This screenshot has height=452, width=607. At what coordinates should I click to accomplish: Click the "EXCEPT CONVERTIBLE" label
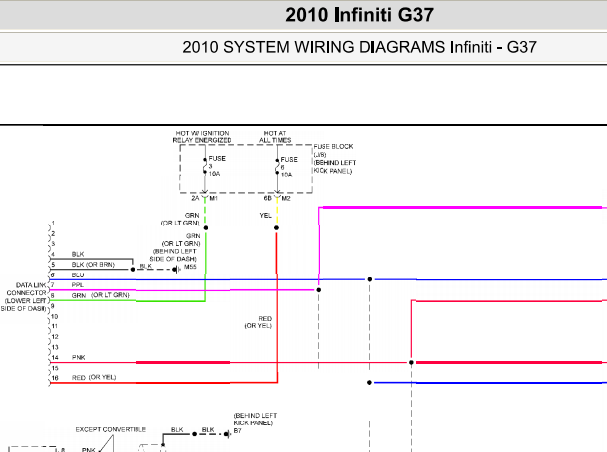(x=111, y=430)
